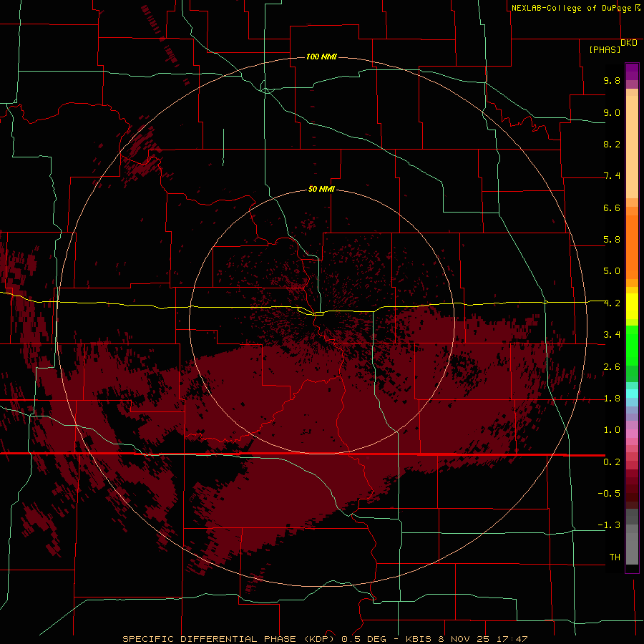Click the 5.8 scale label
The image size is (644, 644).
612,240
